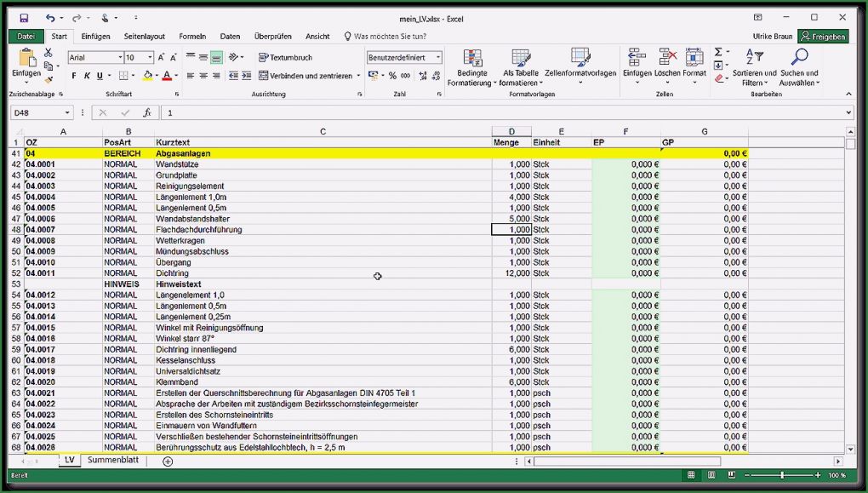Screen dimensions: 868x493
Task: Add a new sheet with the plus button
Action: click(x=168, y=461)
